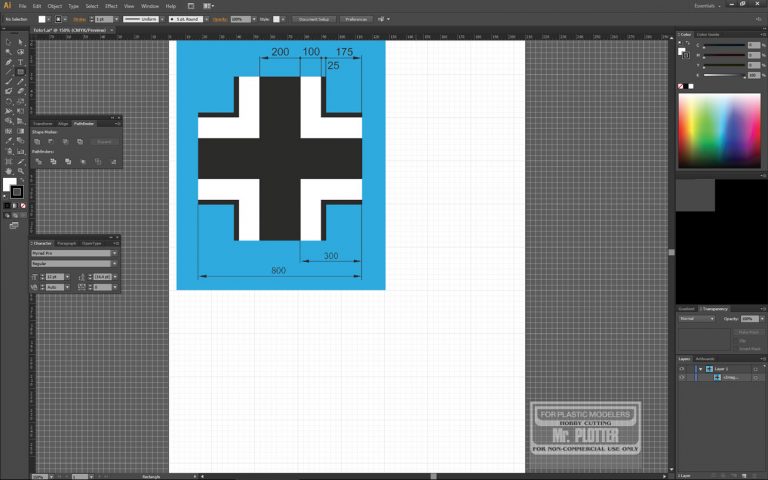768x480 pixels.
Task: Select the Paintbrush tool
Action: tap(8, 81)
